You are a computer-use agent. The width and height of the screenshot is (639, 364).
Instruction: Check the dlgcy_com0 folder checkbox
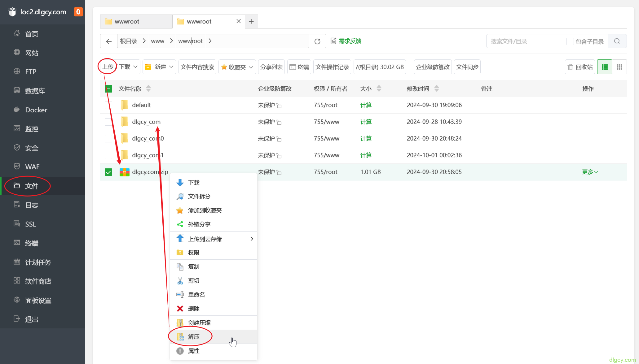108,139
